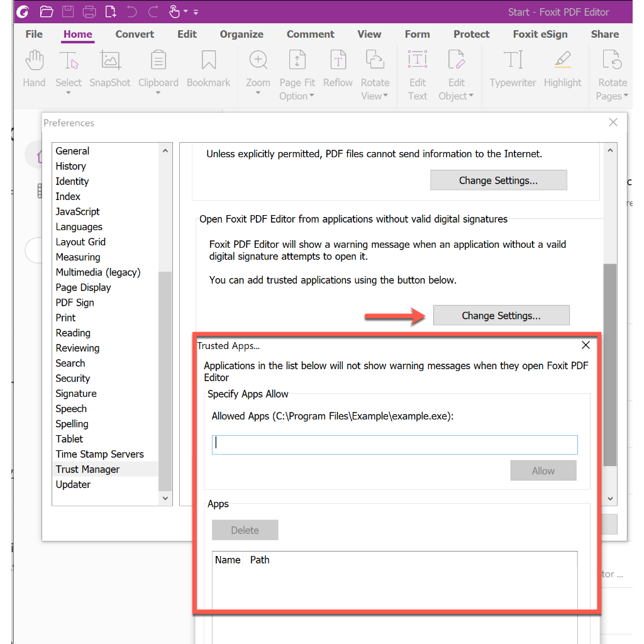Click the Edit Text tool
This screenshot has width=644, height=644.
(418, 75)
